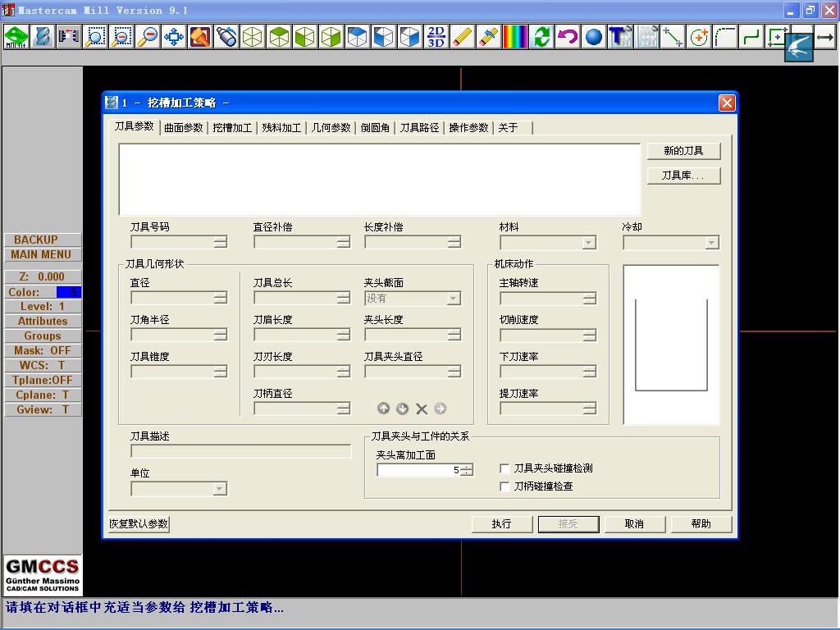Image resolution: width=840 pixels, height=630 pixels.
Task: Click the green step polyline icon
Action: point(751,37)
